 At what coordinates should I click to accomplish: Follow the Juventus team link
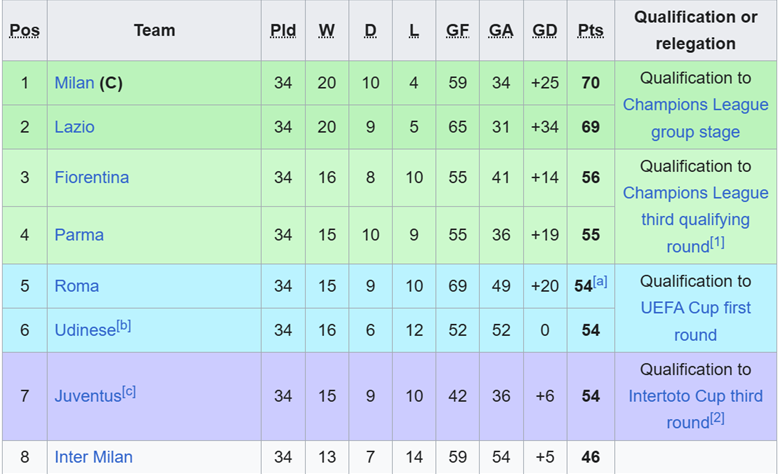click(x=88, y=397)
